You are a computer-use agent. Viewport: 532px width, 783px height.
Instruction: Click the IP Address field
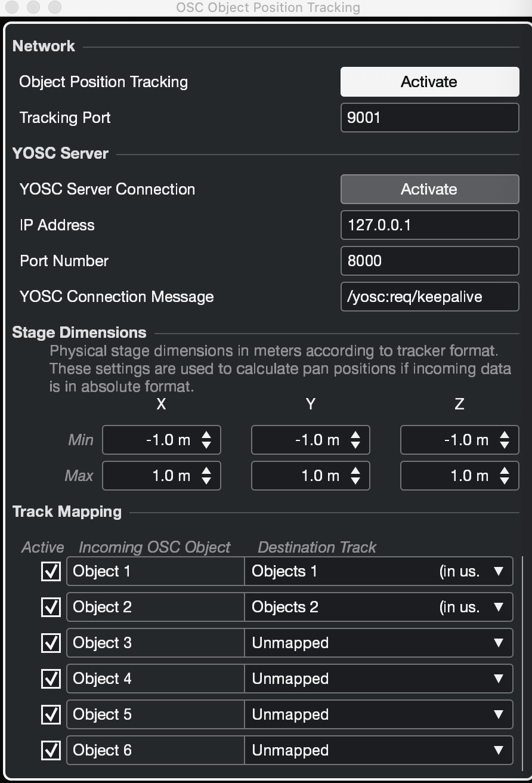[429, 225]
